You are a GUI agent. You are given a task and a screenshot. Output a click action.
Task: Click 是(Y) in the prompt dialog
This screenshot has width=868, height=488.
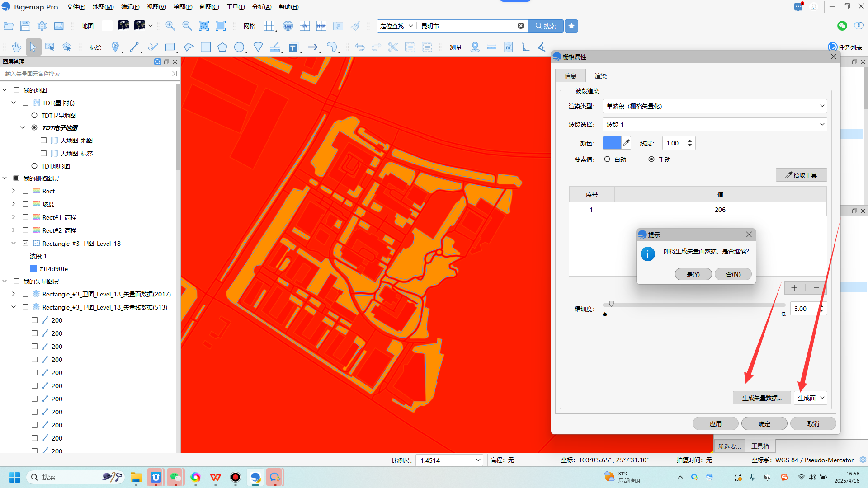tap(693, 274)
